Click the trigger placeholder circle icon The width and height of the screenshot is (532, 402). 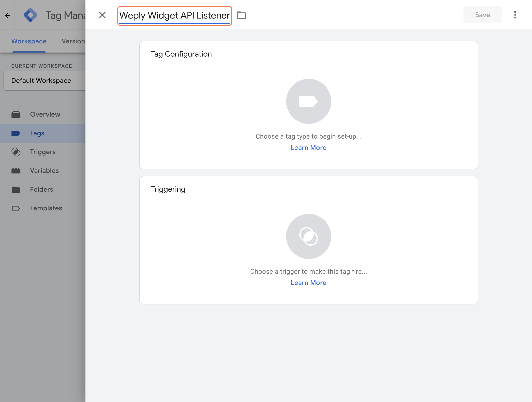point(308,236)
